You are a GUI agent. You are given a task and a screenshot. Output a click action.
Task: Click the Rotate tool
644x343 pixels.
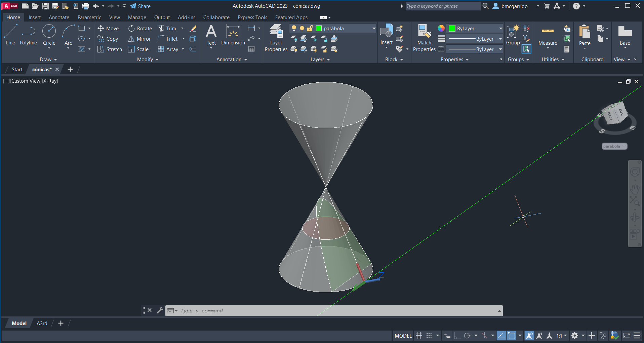pos(140,29)
